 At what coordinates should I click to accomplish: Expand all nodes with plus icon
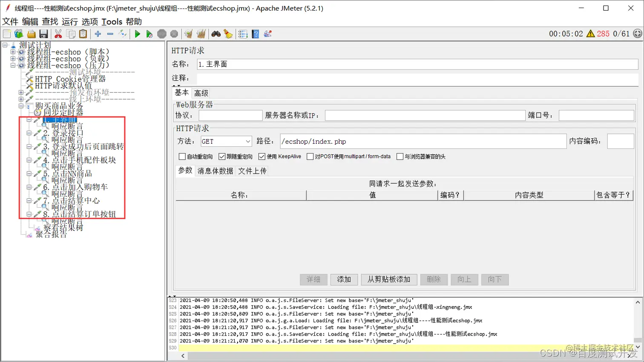point(98,34)
